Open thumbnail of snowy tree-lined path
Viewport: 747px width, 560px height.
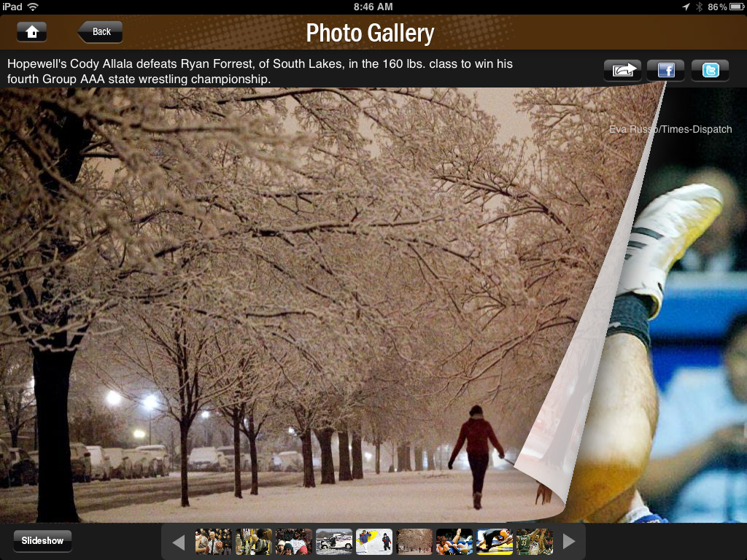coord(414,542)
